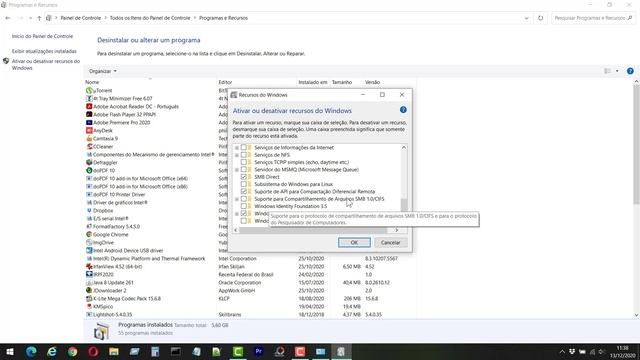
Task: Enable Subsistema do Windows para Linux
Action: [244, 184]
